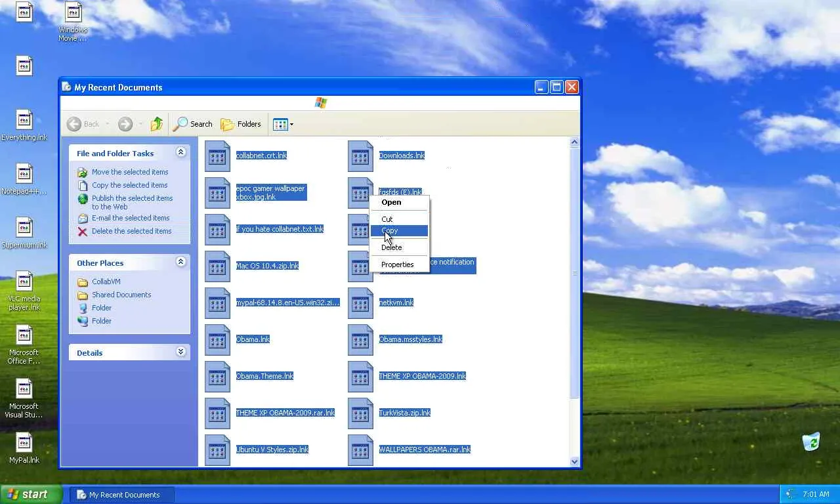Click Move the selected items
The image size is (840, 504).
[x=130, y=172]
